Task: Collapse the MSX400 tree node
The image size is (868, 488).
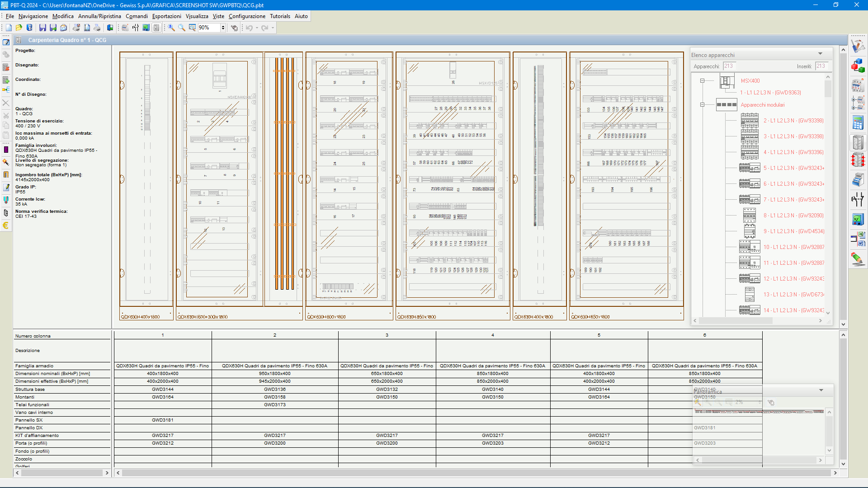Action: coord(702,81)
